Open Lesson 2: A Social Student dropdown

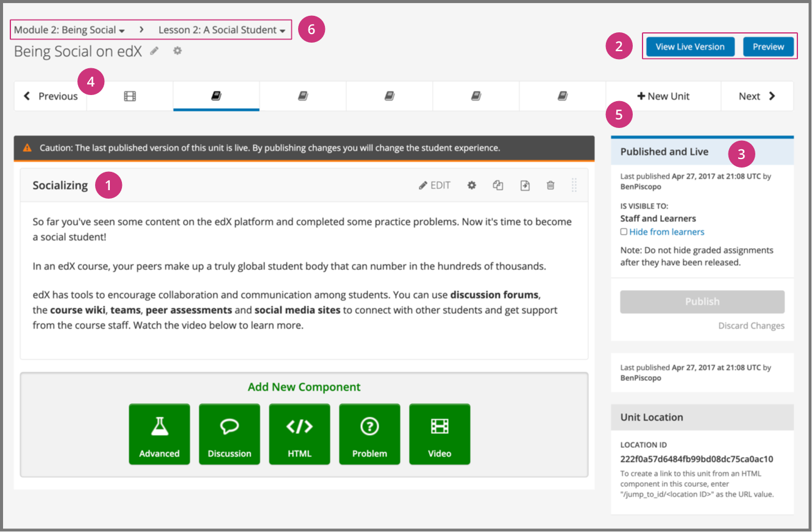pos(222,30)
